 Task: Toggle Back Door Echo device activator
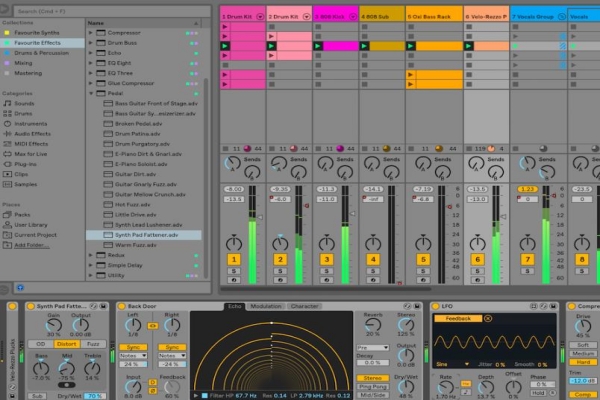point(122,306)
